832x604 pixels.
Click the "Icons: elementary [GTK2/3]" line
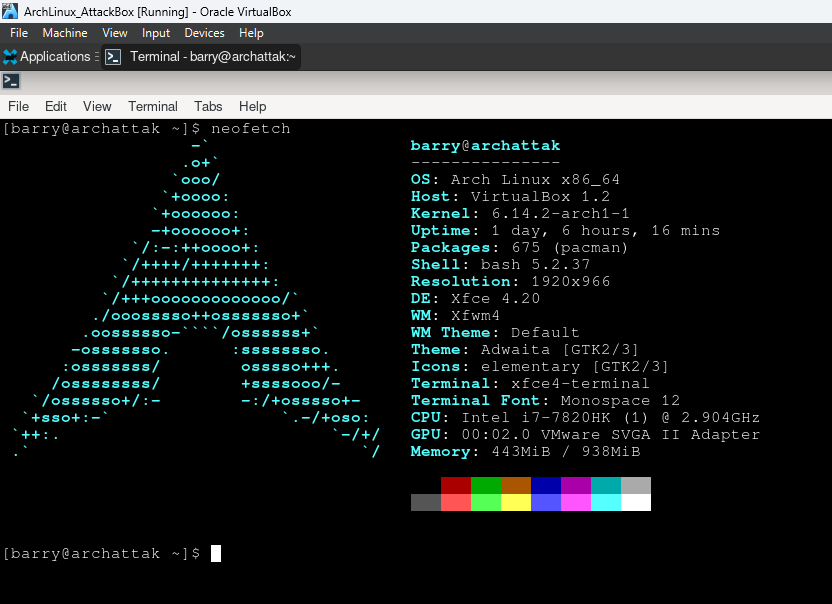(540, 366)
